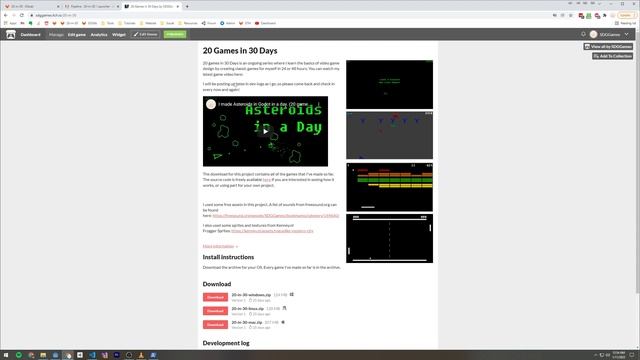Open the Resources bookmark folder
The image size is (640, 360).
point(188,23)
